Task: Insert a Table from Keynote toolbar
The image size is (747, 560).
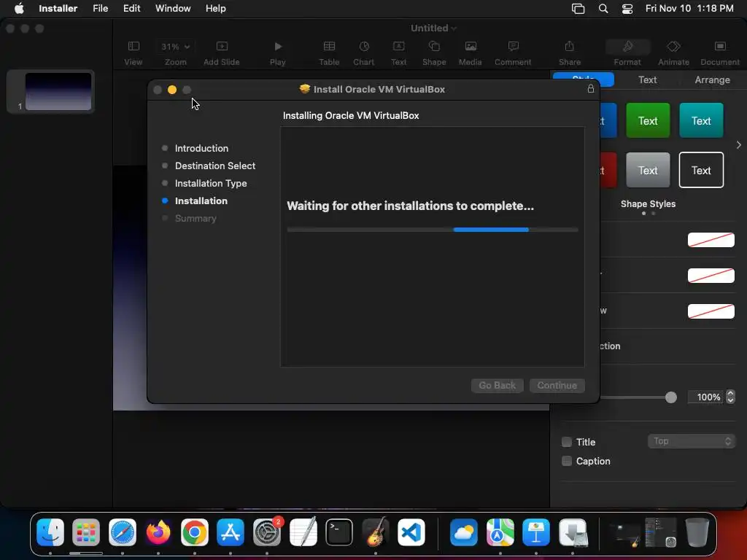Action: (x=329, y=47)
